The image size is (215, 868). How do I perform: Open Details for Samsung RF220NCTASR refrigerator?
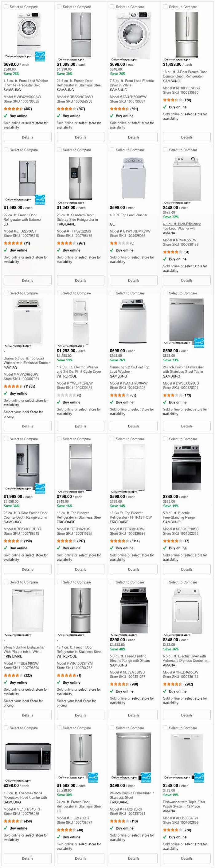(x=80, y=137)
